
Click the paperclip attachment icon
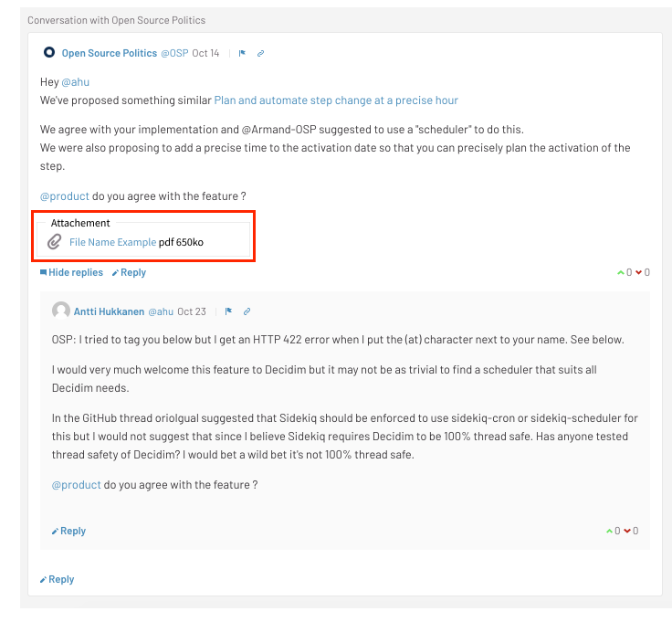click(x=55, y=242)
